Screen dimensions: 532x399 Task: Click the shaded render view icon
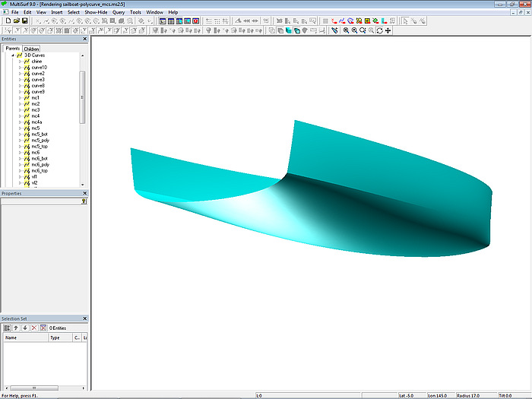[289, 30]
